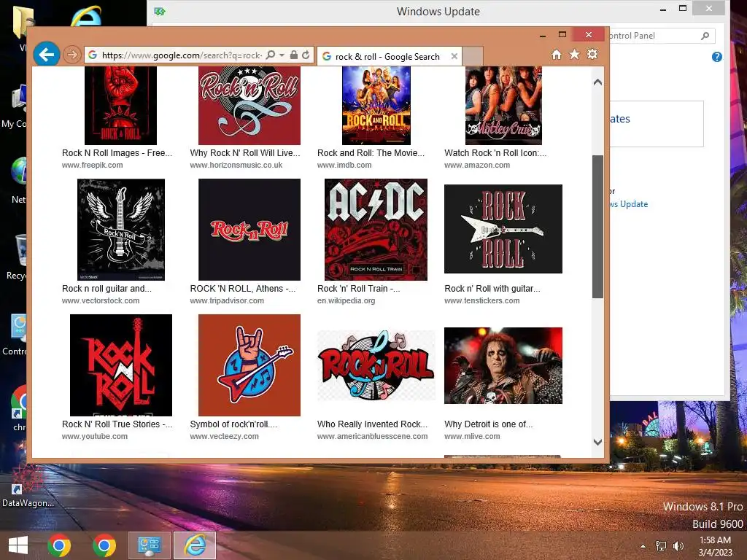Open 'Who Really Invented Rock...' link
Screen dimensions: 747x560
[373, 424]
